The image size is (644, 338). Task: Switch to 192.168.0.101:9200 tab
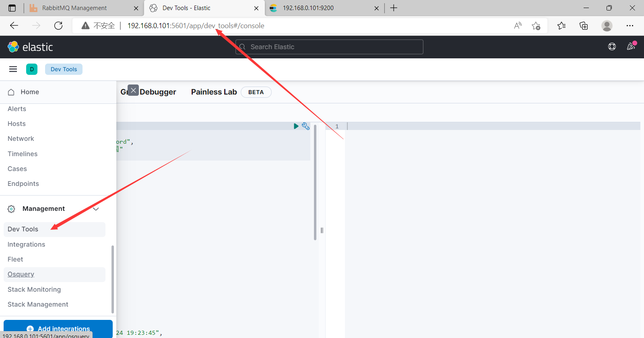coord(324,8)
